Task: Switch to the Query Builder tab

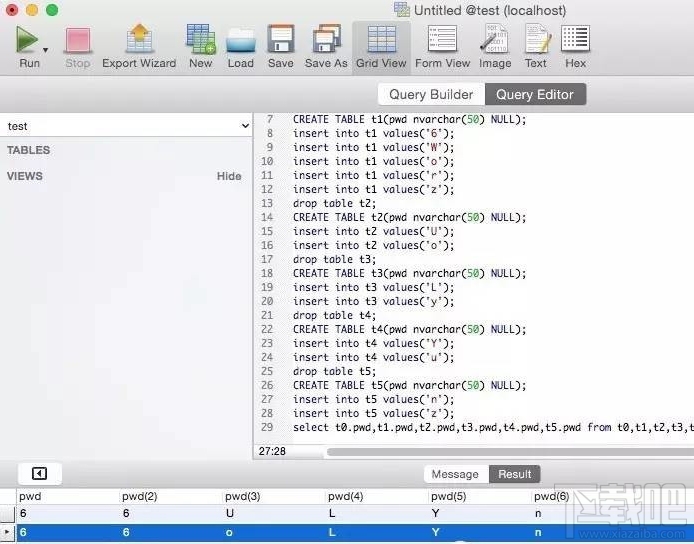Action: tap(432, 94)
